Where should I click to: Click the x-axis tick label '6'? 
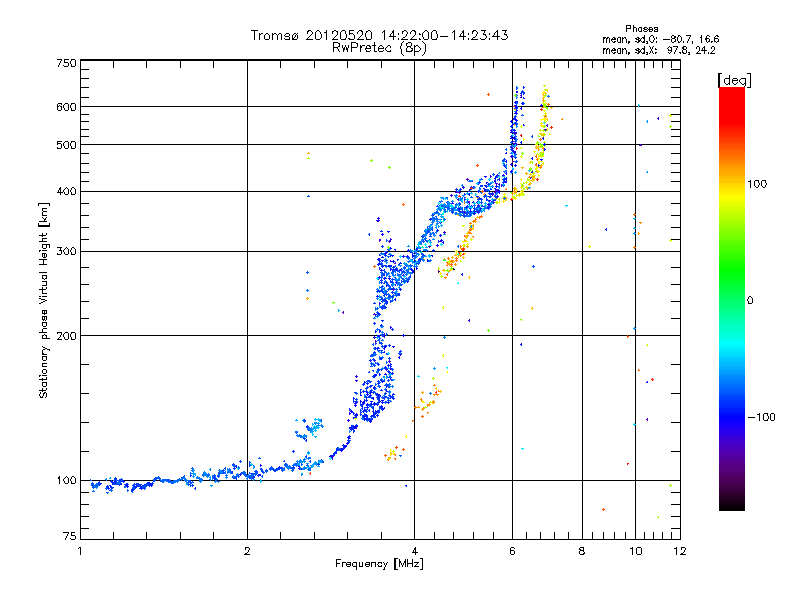[512, 551]
